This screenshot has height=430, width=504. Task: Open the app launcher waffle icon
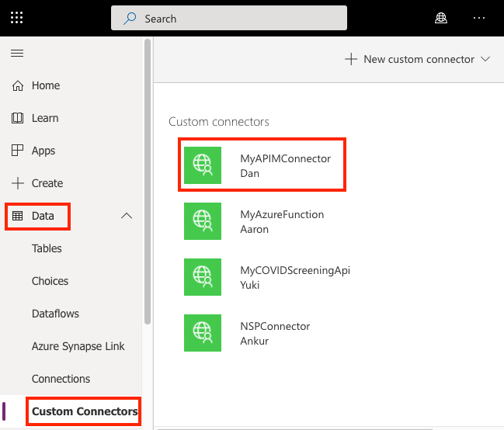click(17, 18)
